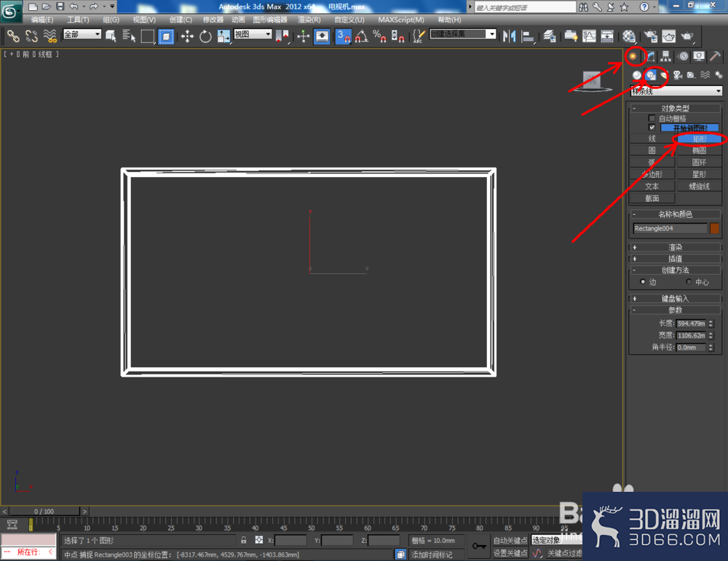Open selection filter dropdown 全部
Viewport: 728px width, 561px height.
click(82, 34)
